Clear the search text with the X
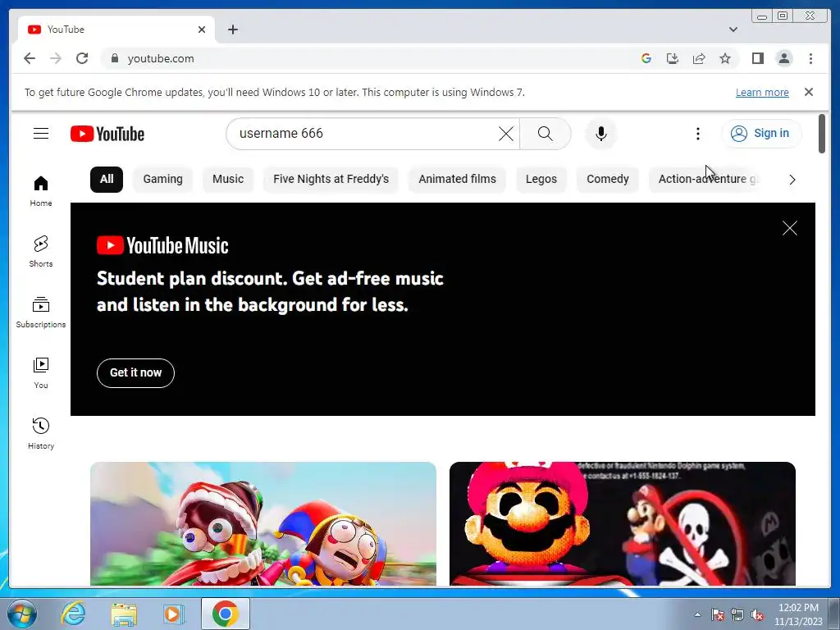The height and width of the screenshot is (630, 840). pos(505,134)
